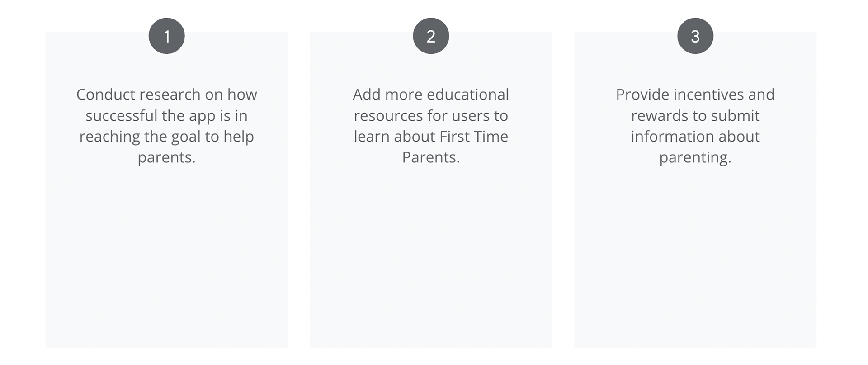The image size is (868, 365).
Task: Click the line 'resources for users to'
Action: (431, 116)
